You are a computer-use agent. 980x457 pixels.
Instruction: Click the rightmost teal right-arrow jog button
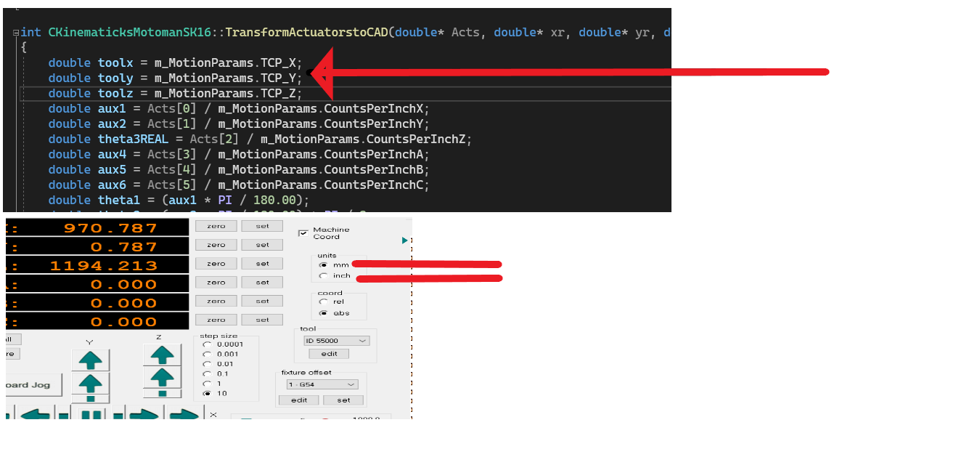[x=184, y=415]
